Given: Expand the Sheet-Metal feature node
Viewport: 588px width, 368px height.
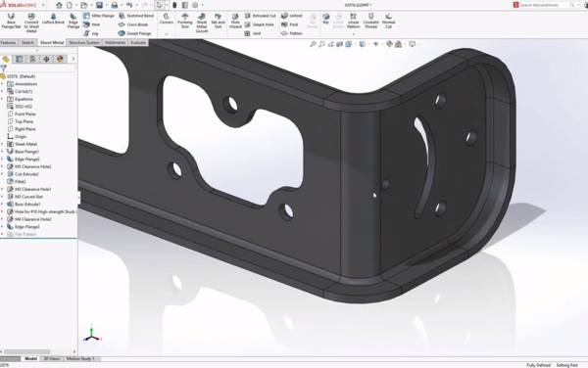Looking at the screenshot, I should point(2,144).
